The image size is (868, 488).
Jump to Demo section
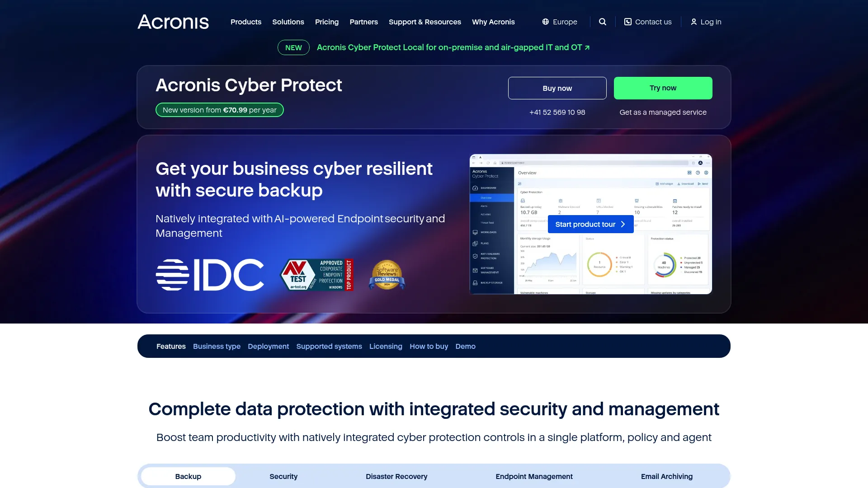coord(465,346)
